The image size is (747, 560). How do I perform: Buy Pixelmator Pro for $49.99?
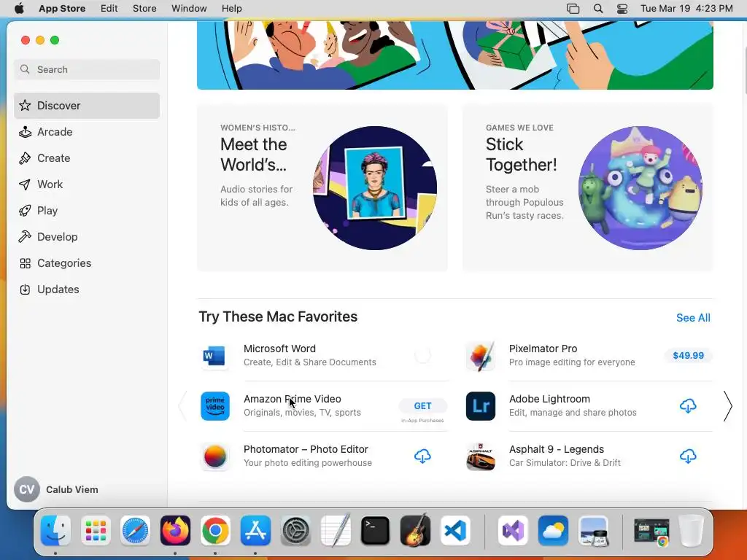click(x=688, y=355)
